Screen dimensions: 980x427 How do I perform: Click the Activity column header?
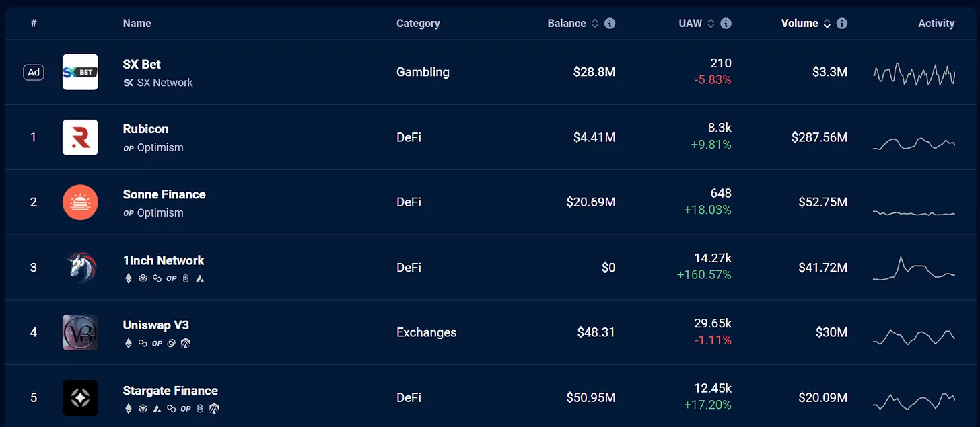point(936,23)
